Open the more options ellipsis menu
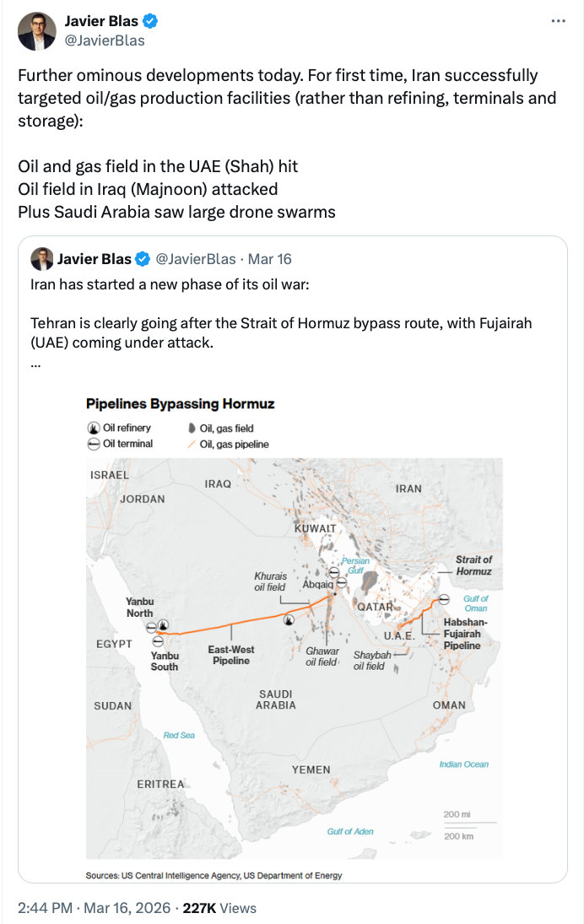 click(x=558, y=21)
